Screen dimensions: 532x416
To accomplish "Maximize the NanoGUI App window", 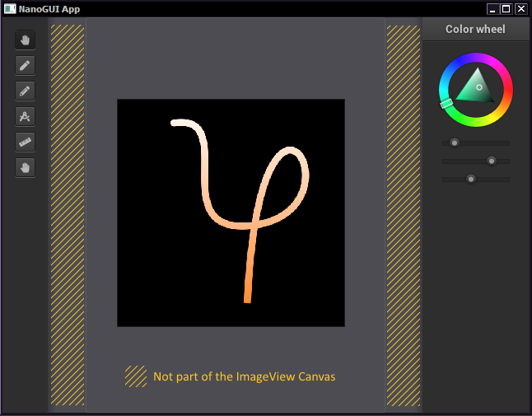I will pyautogui.click(x=506, y=9).
